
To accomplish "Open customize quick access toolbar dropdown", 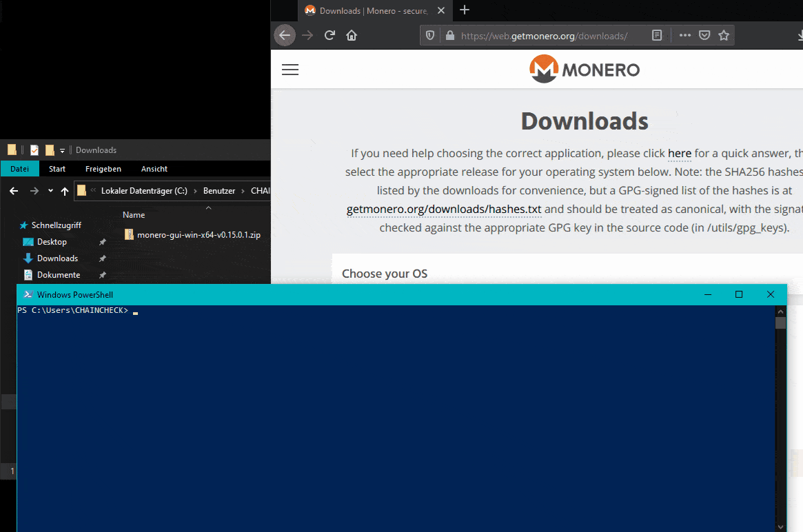I will [x=63, y=150].
